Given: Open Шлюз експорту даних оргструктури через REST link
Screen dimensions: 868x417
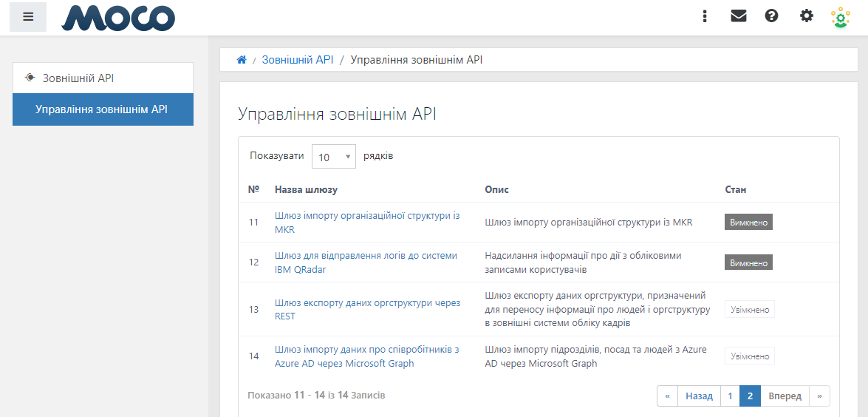Looking at the screenshot, I should (x=368, y=310).
